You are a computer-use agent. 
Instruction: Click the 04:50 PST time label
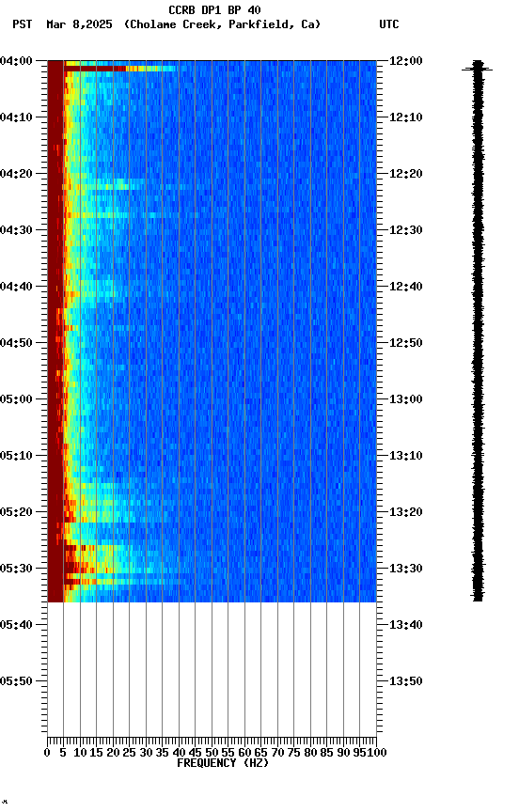(16, 343)
